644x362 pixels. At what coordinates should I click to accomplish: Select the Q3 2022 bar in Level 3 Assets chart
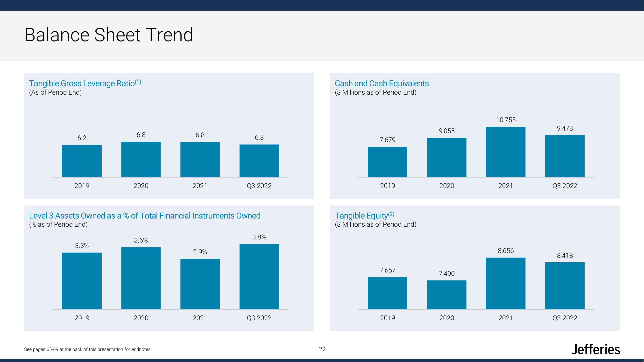click(259, 277)
